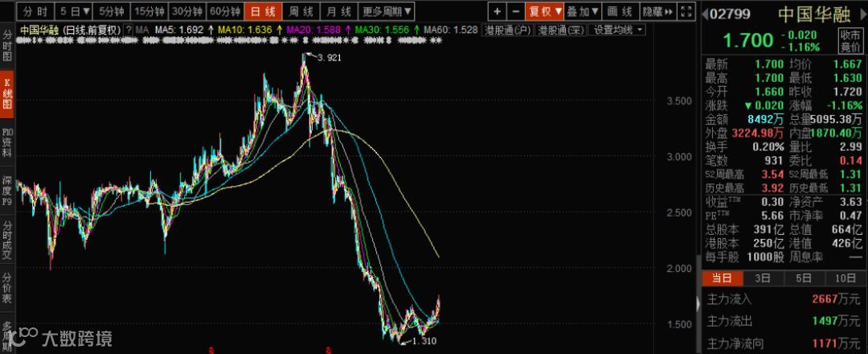Select the 30分钟 chart period

(x=187, y=11)
